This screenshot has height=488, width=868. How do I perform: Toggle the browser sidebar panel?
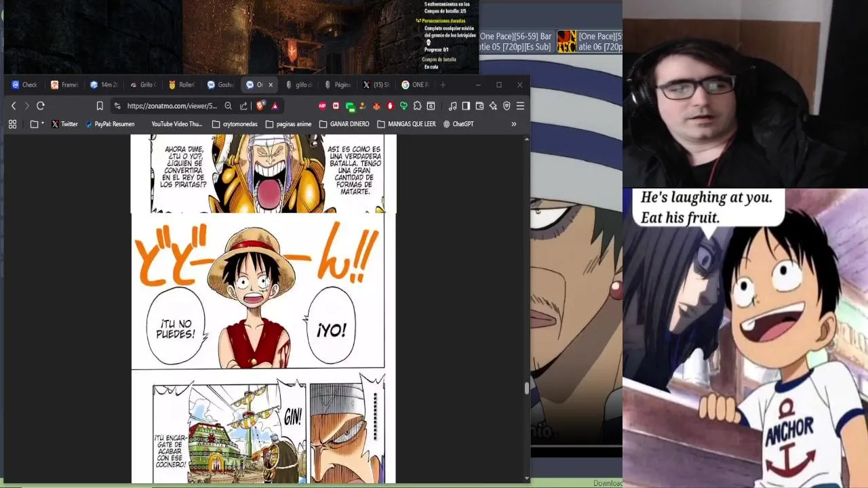tap(466, 106)
